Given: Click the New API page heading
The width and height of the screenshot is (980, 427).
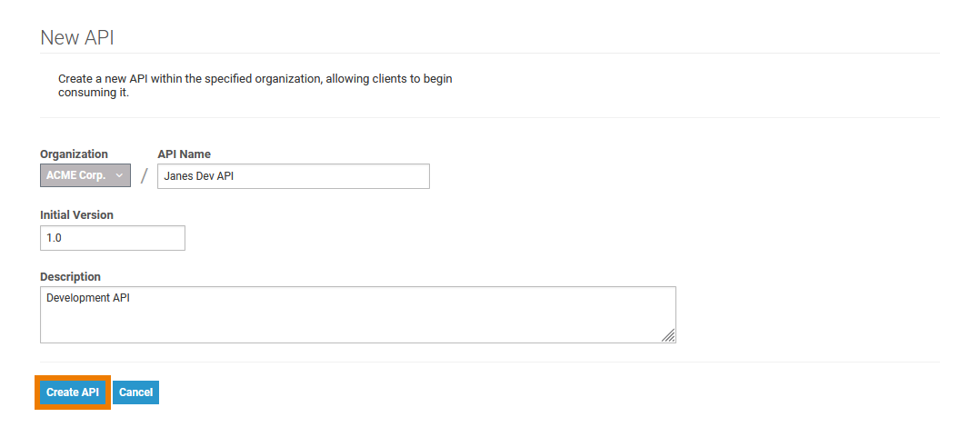Looking at the screenshot, I should click(76, 37).
